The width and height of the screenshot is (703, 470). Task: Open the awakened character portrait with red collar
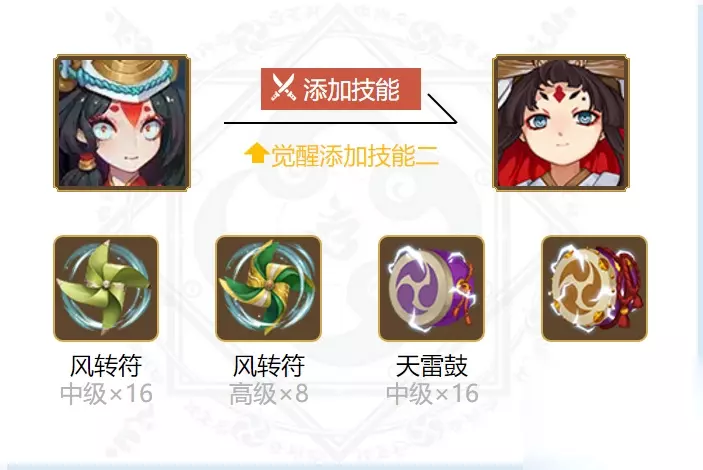tap(561, 123)
